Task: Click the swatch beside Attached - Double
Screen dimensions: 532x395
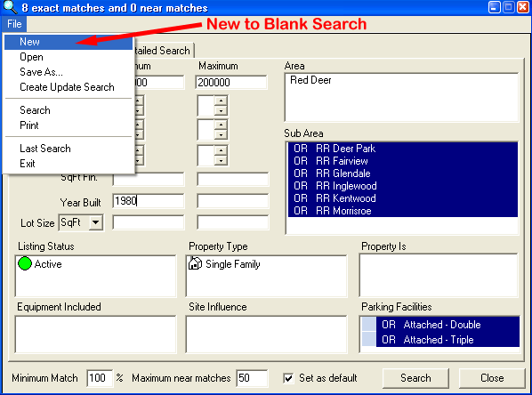Action: 369,325
